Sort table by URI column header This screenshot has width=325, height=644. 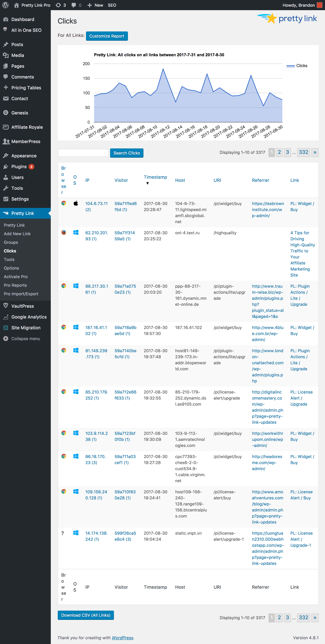pos(217,180)
